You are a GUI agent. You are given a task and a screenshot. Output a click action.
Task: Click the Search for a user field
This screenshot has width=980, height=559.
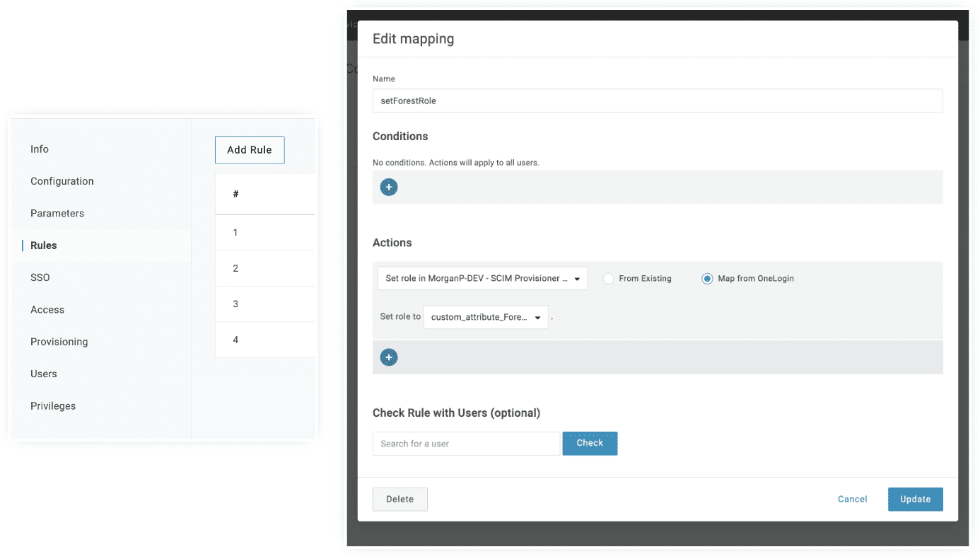[466, 444]
